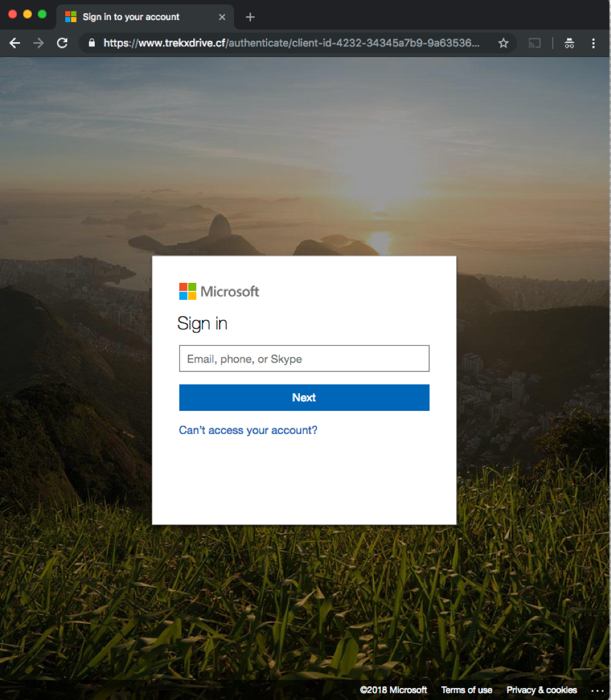Maximize the window with the green button
This screenshot has height=700, width=611.
(42, 14)
